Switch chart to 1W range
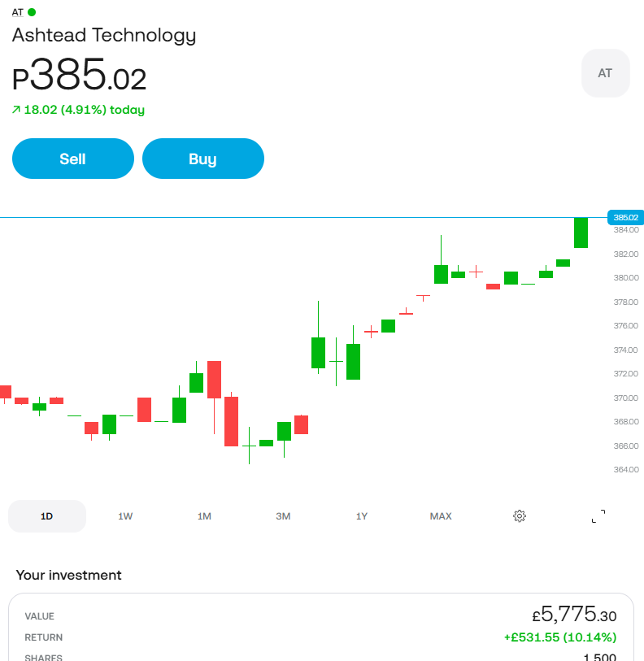 [125, 516]
